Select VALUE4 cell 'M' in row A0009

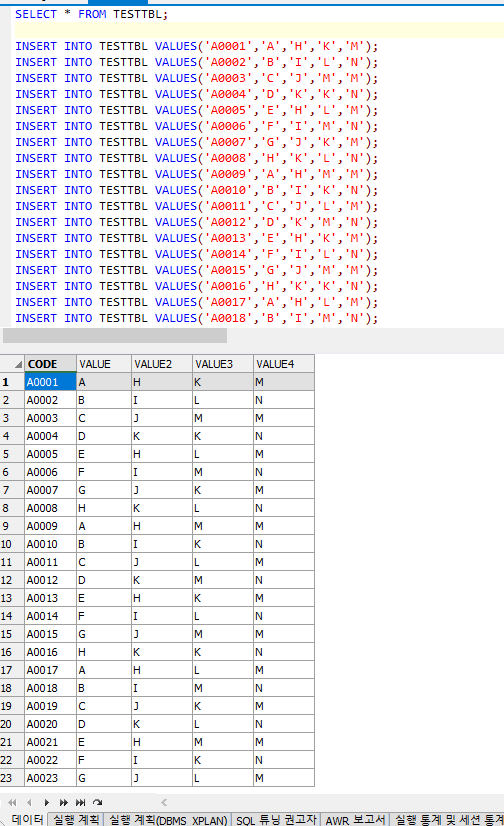pyautogui.click(x=284, y=526)
